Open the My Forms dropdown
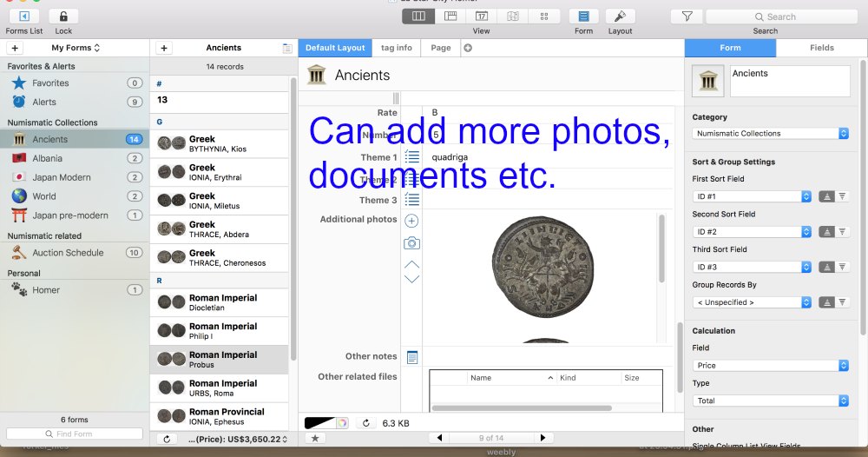This screenshot has height=457, width=868. click(76, 48)
